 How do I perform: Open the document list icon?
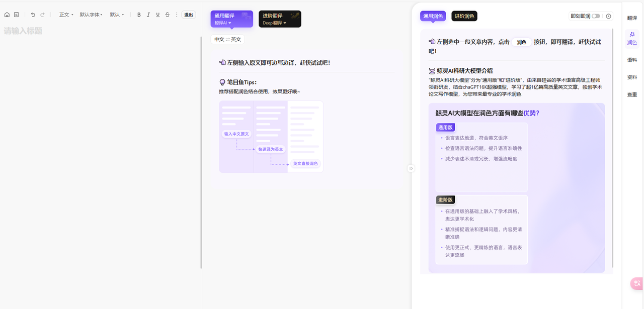pos(17,15)
